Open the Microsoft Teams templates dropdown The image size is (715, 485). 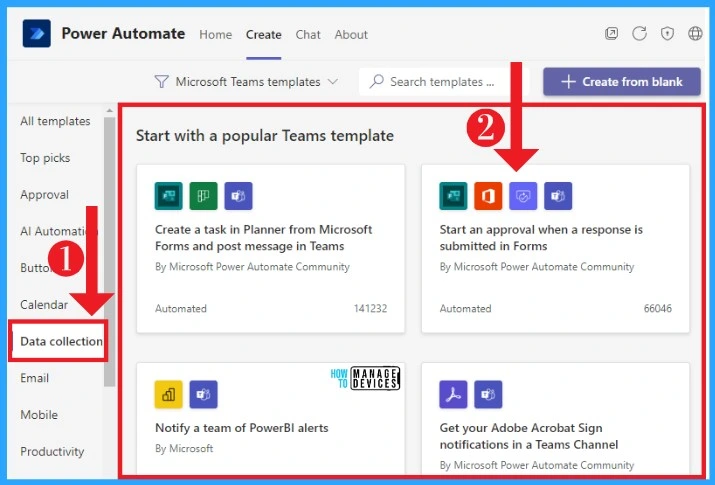click(x=246, y=82)
